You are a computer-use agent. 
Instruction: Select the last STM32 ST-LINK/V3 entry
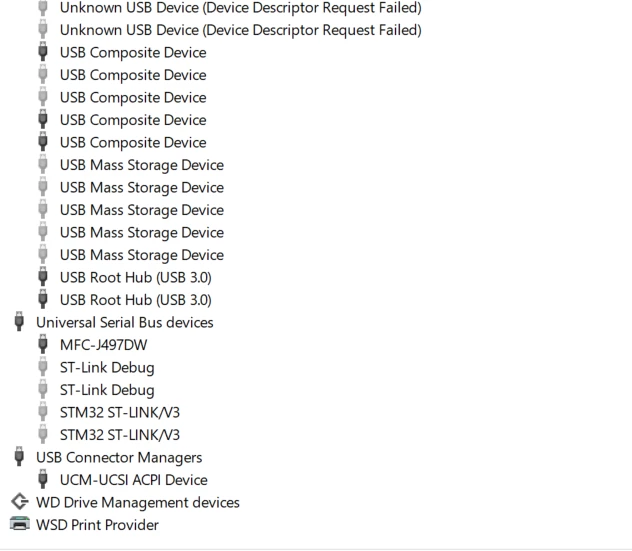[x=120, y=435]
